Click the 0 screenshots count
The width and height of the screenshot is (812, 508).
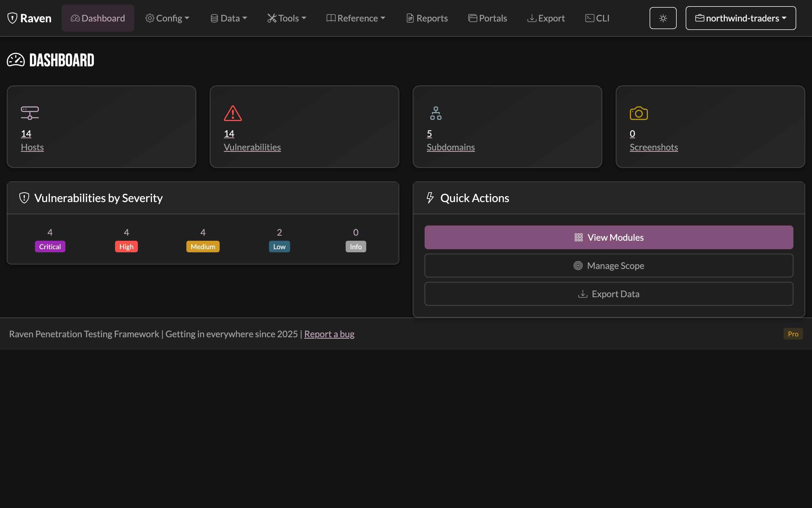(x=632, y=134)
